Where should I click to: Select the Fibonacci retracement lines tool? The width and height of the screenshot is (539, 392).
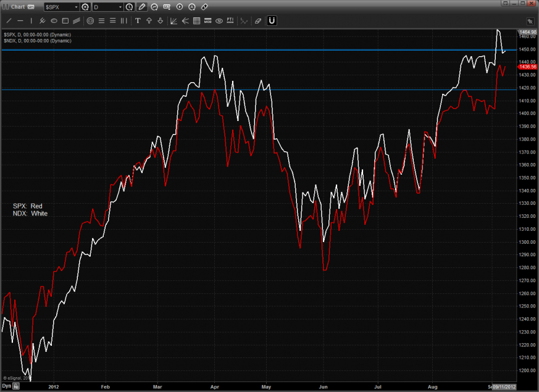101,21
